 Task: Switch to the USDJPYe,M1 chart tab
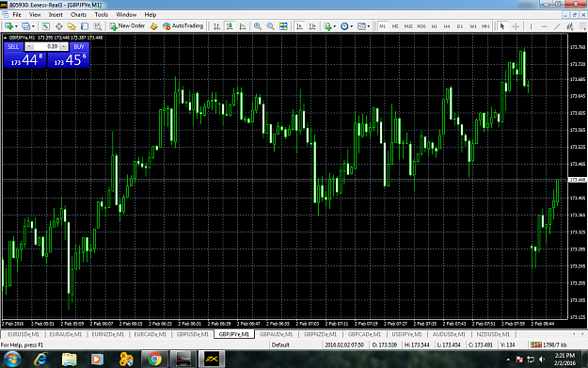coord(406,334)
